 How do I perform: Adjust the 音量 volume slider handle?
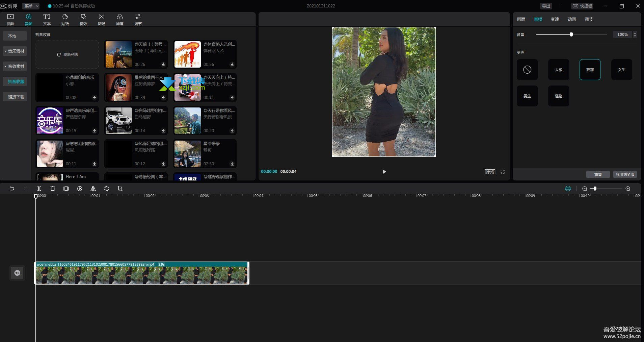[x=571, y=34]
